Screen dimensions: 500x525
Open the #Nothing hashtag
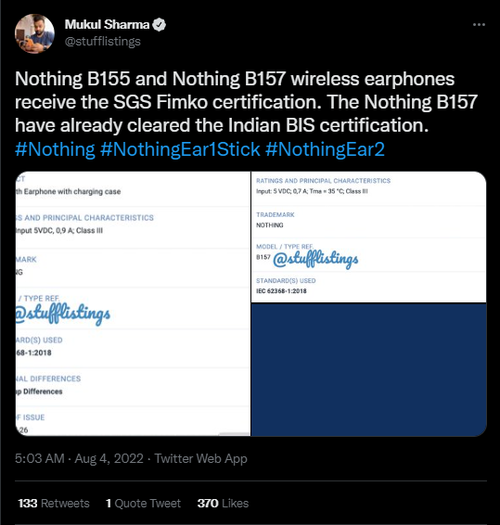point(55,149)
